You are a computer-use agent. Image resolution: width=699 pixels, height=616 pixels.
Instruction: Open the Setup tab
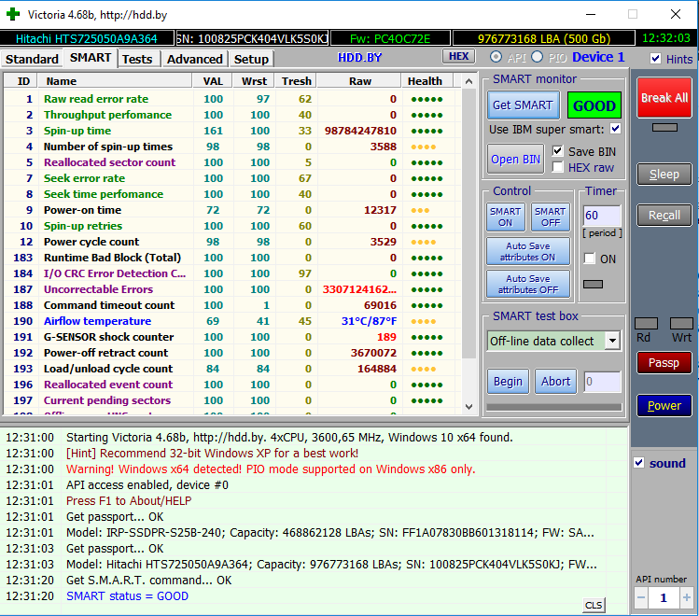(251, 59)
